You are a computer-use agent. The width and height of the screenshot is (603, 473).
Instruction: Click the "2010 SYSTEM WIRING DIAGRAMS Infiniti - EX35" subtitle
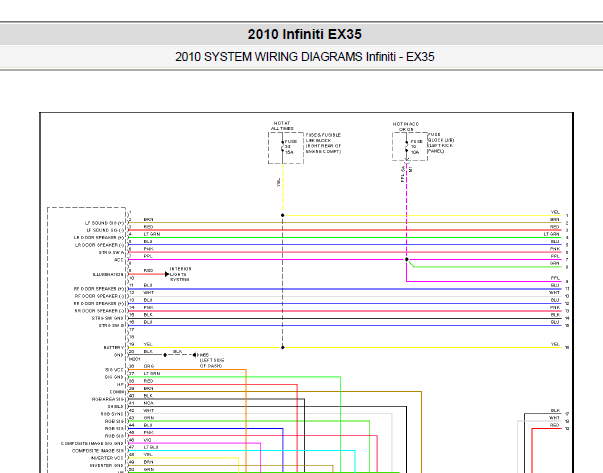305,57
